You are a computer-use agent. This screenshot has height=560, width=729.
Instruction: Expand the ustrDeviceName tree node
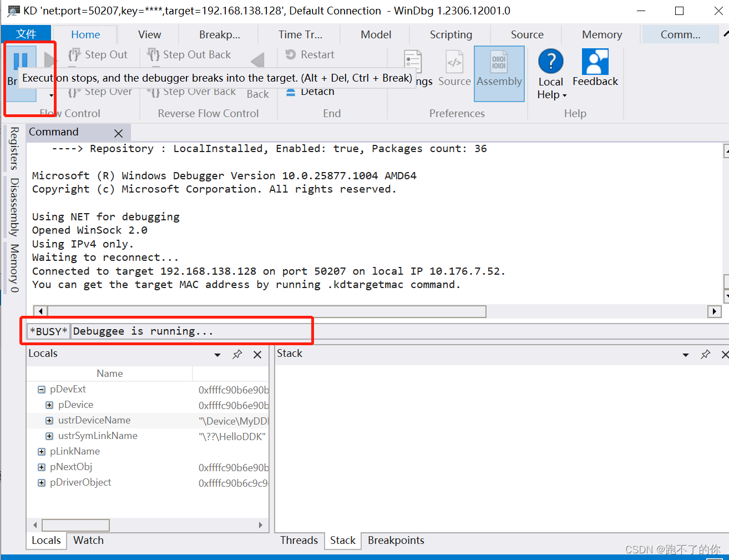click(49, 421)
